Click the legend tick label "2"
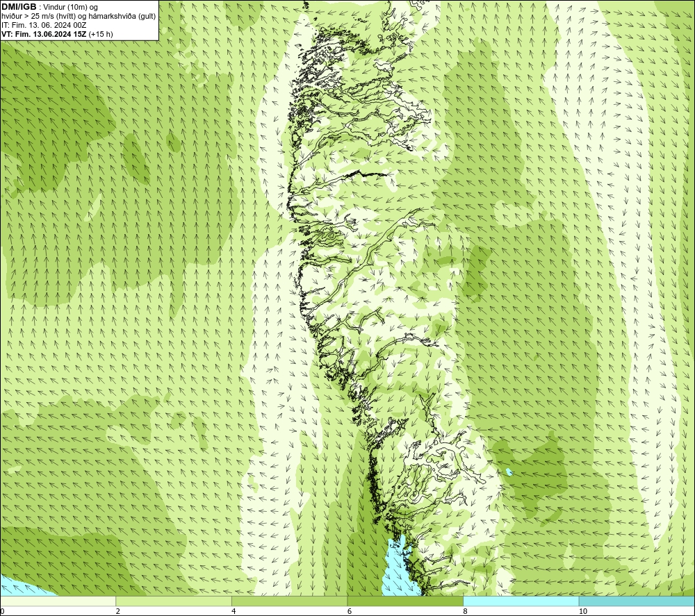 (118, 611)
